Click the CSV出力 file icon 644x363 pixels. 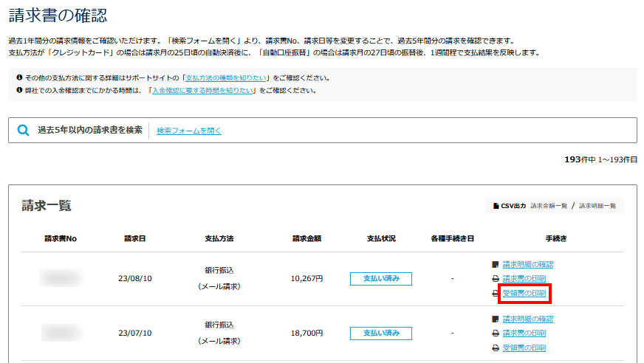tap(496, 206)
